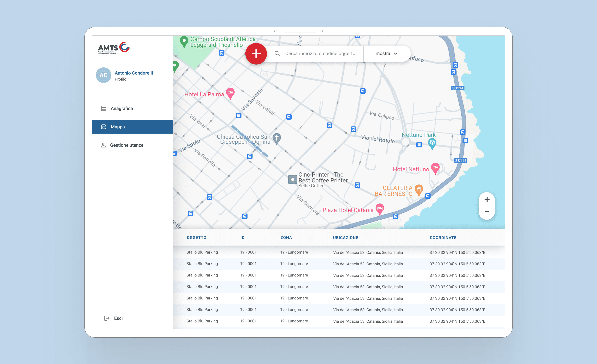Click bus stop right of Cino Printer label
The width and height of the screenshot is (597, 364).
(357, 185)
